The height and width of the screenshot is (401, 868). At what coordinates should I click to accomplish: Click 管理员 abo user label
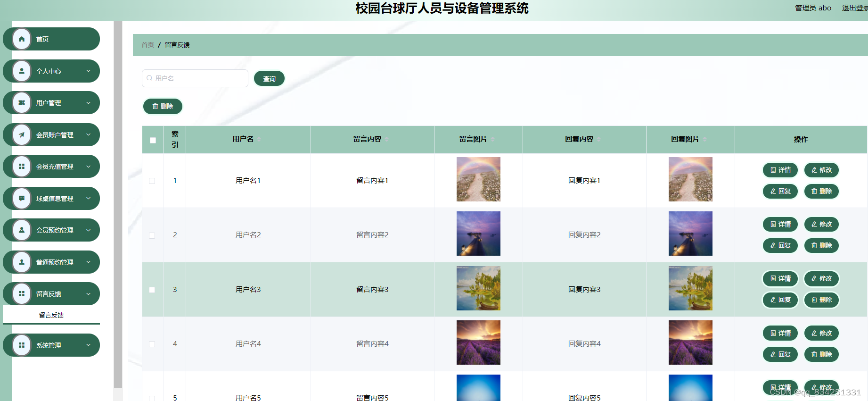coord(813,8)
